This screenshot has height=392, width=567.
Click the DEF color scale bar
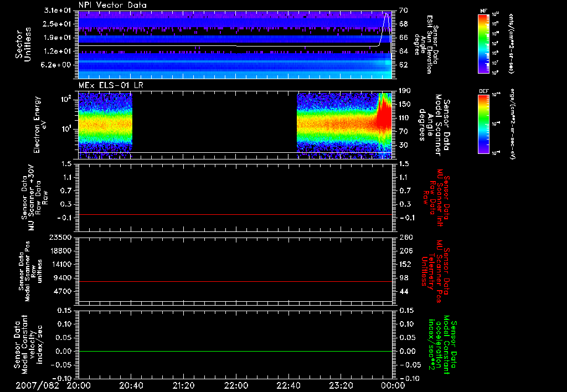pyautogui.click(x=483, y=123)
